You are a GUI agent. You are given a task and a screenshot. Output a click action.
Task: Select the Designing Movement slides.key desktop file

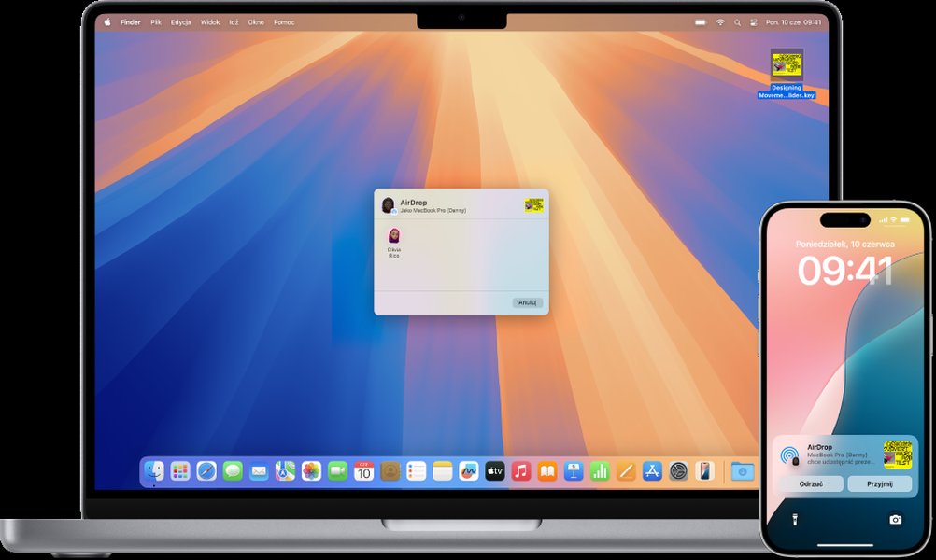[787, 74]
